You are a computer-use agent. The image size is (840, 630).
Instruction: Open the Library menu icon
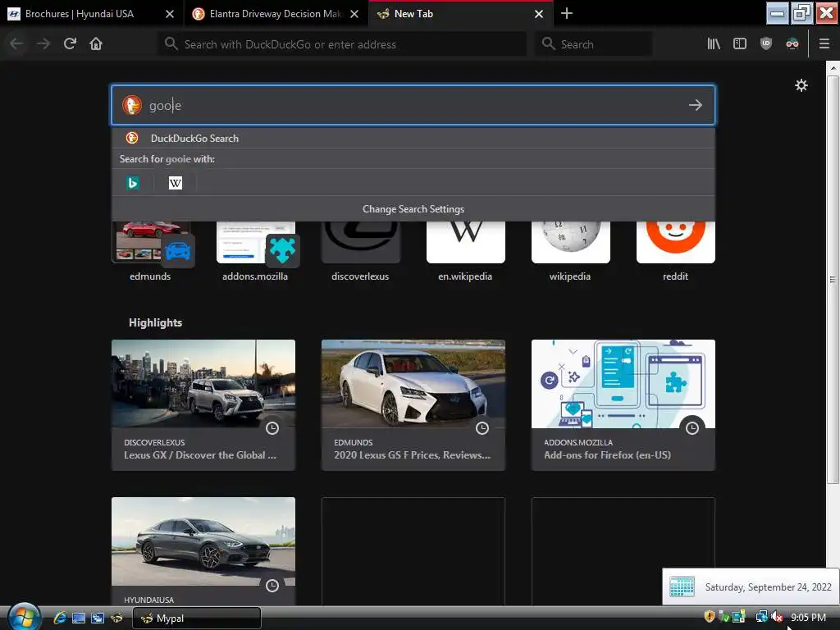tap(714, 44)
